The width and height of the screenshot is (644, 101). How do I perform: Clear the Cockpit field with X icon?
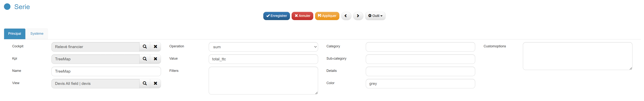coord(155,47)
